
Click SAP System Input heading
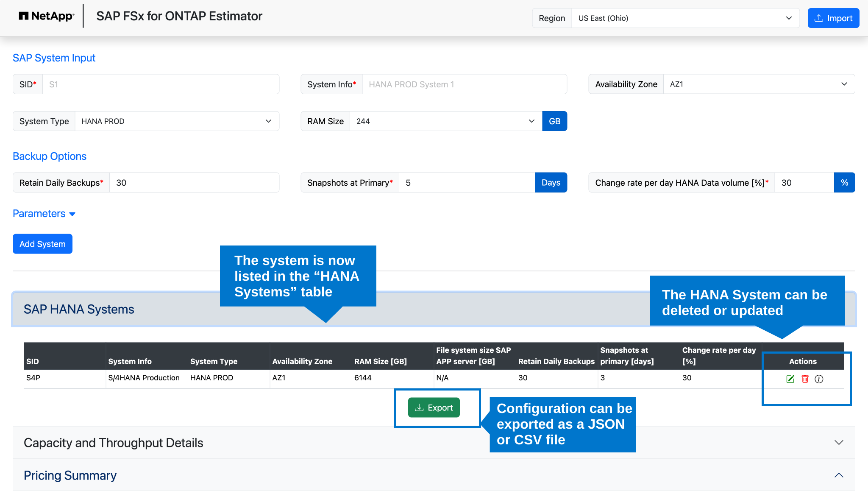(54, 58)
